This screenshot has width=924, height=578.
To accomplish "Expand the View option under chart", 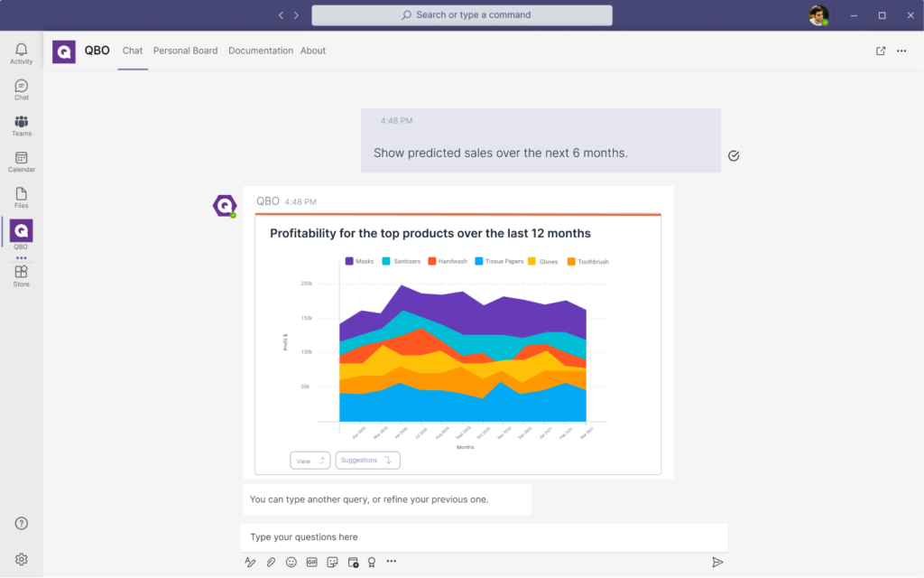I will click(x=310, y=461).
